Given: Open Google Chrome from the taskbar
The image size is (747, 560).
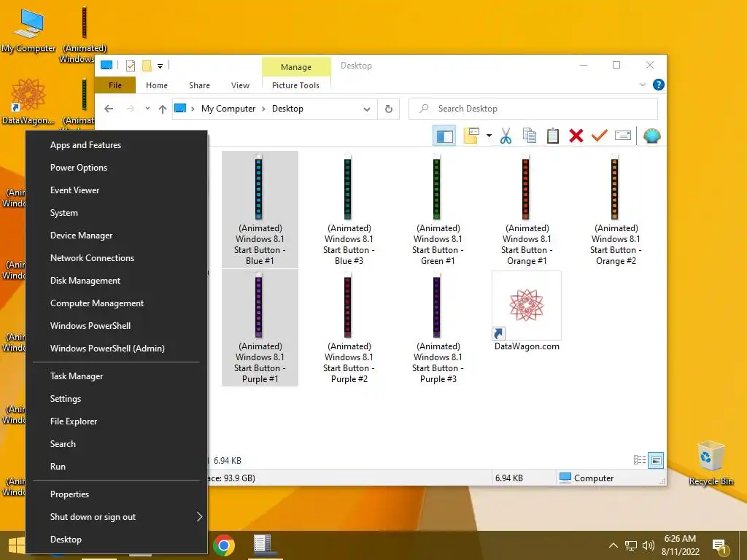Looking at the screenshot, I should coord(224,545).
